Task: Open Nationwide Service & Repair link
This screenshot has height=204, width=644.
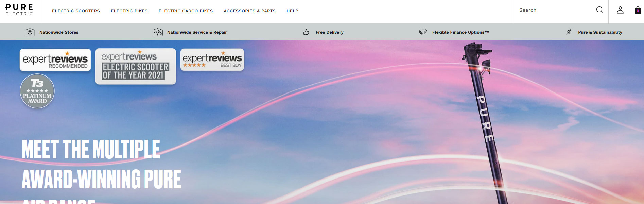Action: [x=197, y=32]
